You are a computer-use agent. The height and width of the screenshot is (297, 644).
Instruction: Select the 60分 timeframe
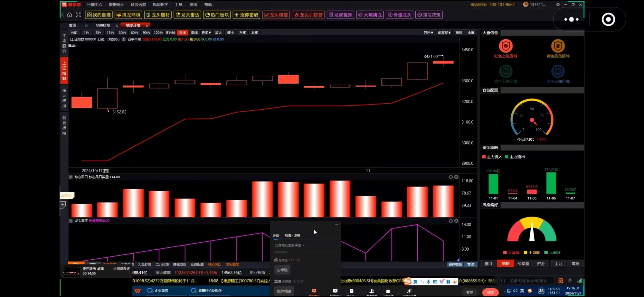(134, 33)
